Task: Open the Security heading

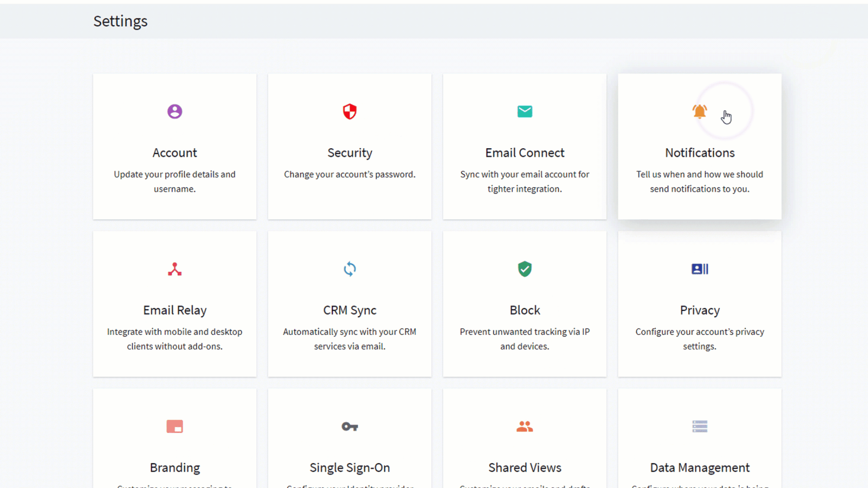Action: pos(349,153)
